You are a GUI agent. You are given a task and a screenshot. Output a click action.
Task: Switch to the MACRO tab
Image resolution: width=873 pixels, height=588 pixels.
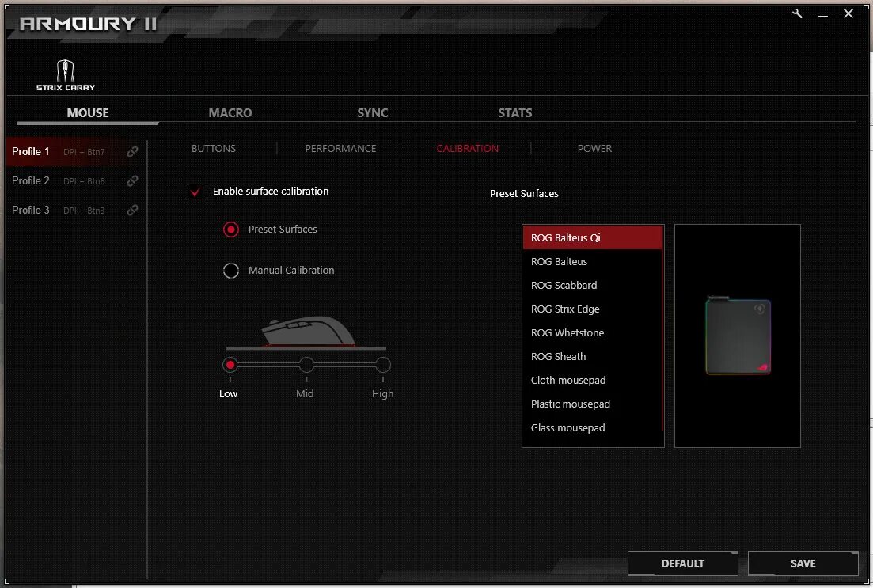(x=230, y=113)
